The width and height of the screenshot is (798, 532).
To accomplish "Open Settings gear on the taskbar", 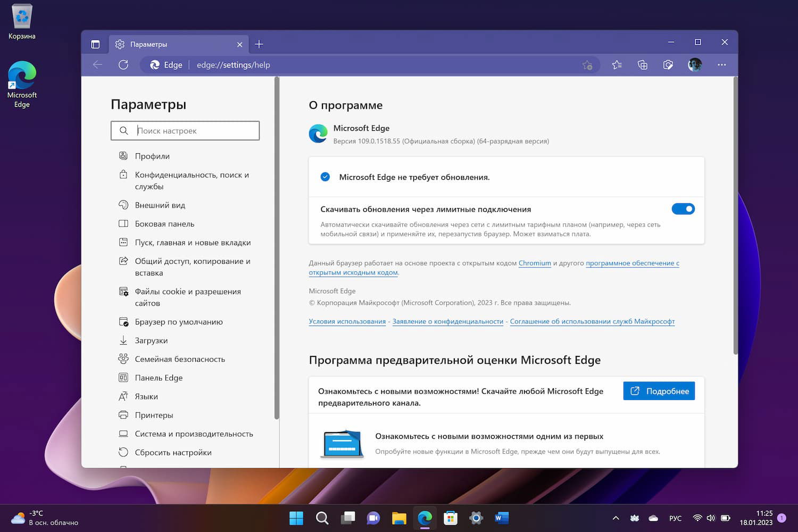I will [476, 518].
